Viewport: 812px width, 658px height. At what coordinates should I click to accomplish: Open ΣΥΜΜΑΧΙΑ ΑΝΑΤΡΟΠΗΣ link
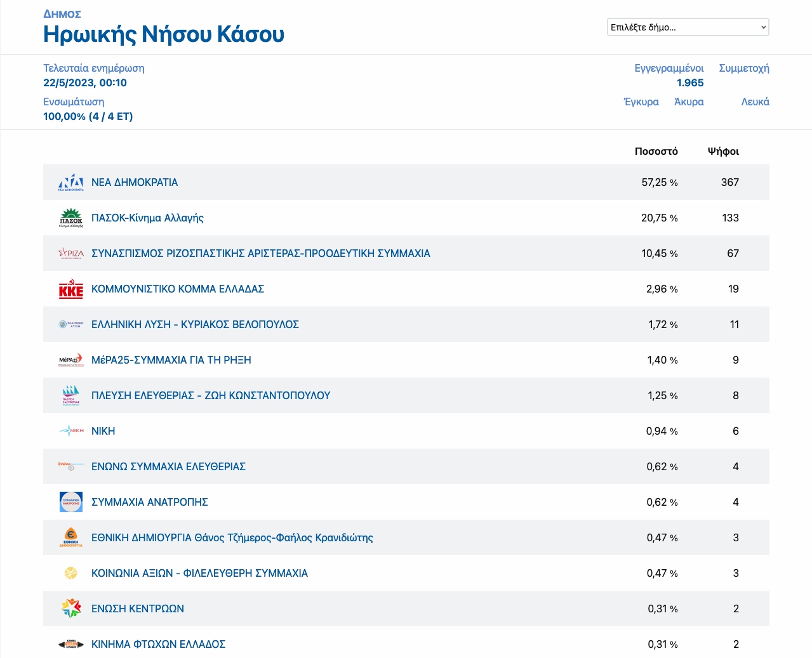(x=150, y=502)
